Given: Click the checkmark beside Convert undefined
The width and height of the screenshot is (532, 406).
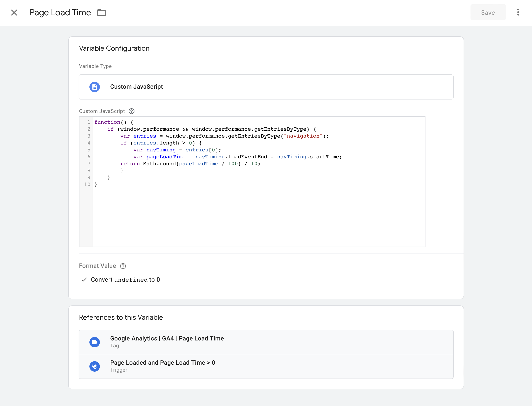Looking at the screenshot, I should [x=84, y=280].
